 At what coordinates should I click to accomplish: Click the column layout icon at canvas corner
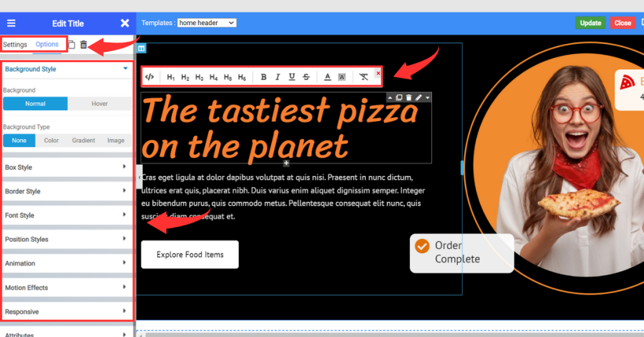[142, 48]
